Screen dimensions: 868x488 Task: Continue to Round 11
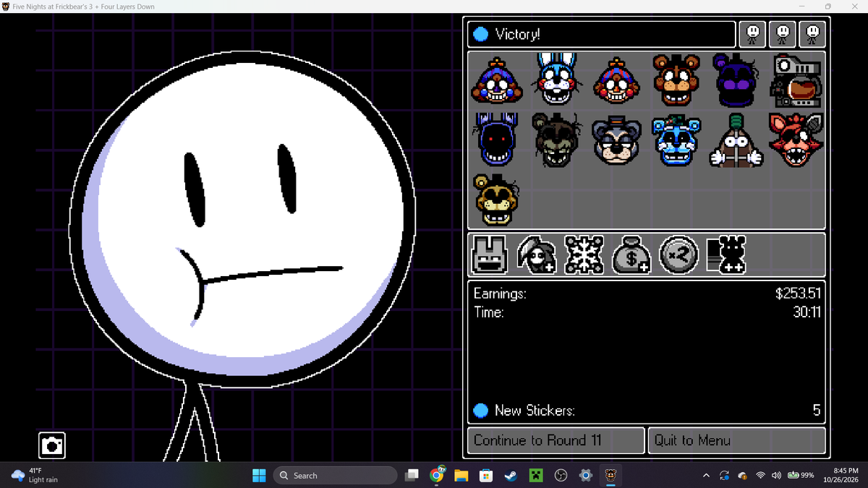pos(556,440)
